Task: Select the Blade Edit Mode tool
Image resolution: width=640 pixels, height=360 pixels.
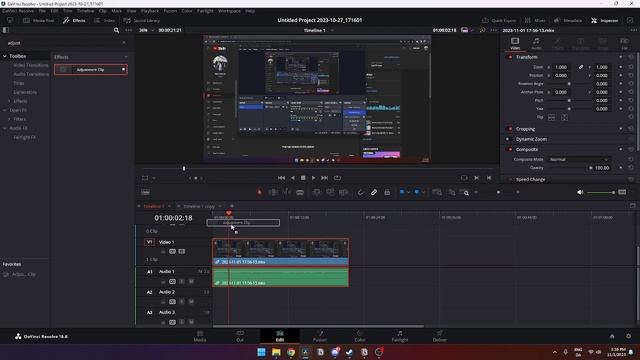Action: tap(300, 192)
